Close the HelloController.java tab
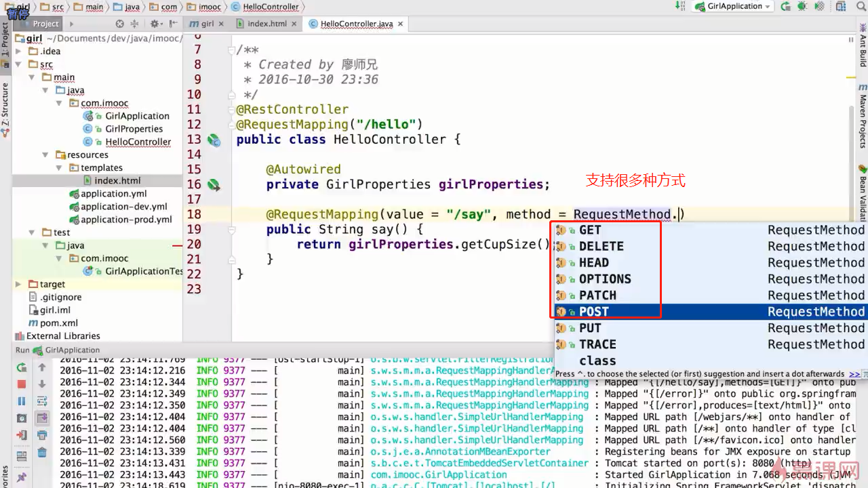 (400, 24)
